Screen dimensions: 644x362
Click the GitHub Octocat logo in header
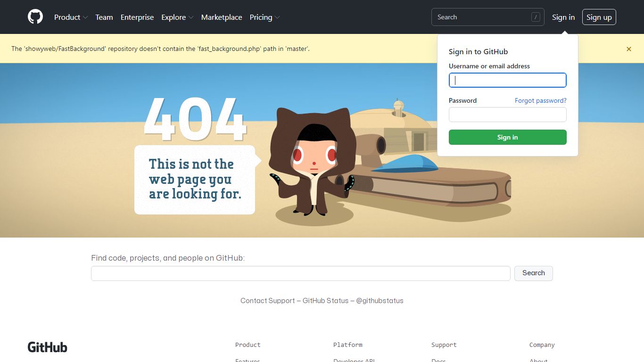click(35, 17)
